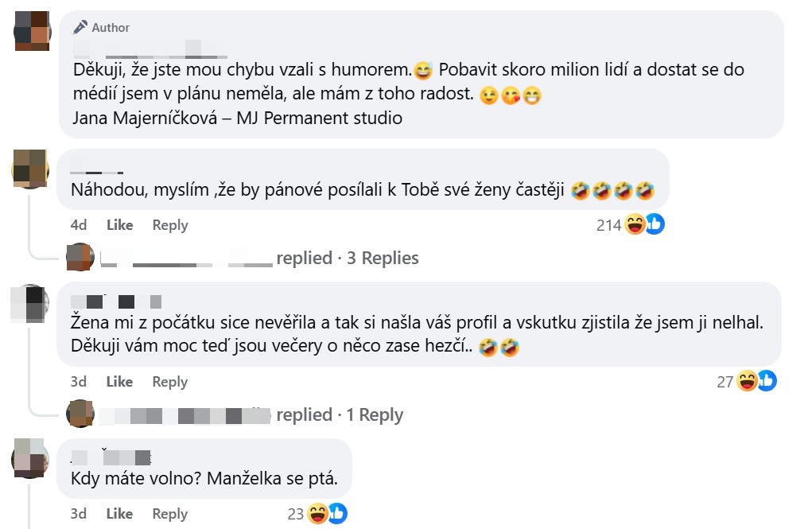Click the Haha reaction icon beside count 23
Viewport: 812px width, 529px height.
click(x=318, y=514)
